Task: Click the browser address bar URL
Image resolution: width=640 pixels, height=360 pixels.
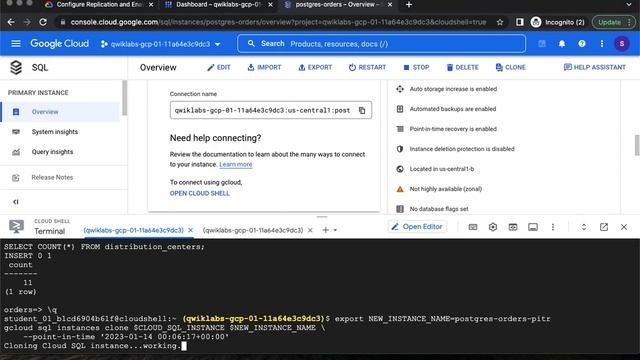Action: coord(278,22)
